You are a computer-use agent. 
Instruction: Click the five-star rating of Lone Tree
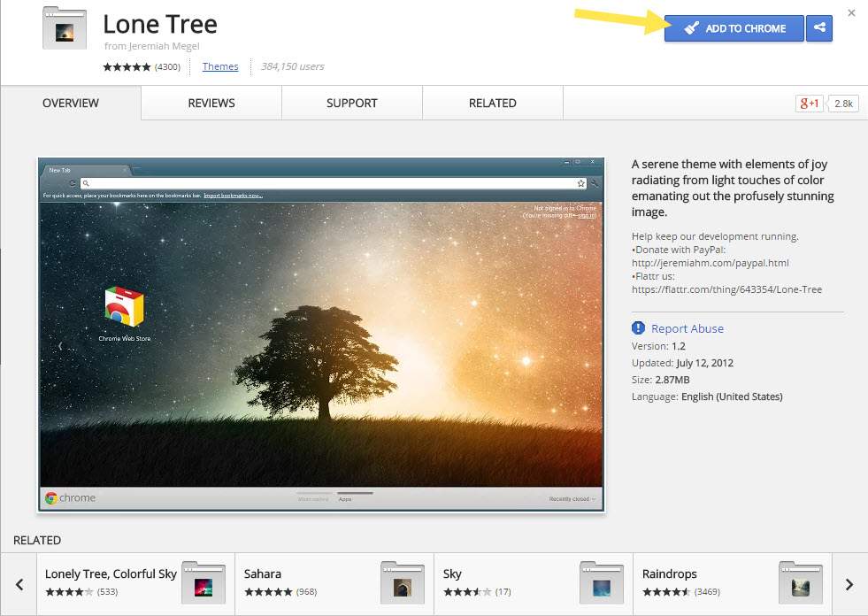pos(127,67)
